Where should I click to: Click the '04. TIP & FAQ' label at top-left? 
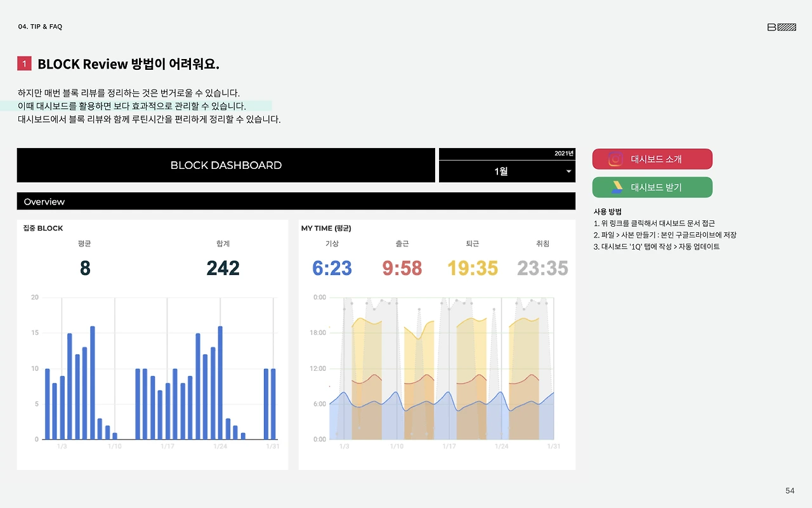coord(39,26)
